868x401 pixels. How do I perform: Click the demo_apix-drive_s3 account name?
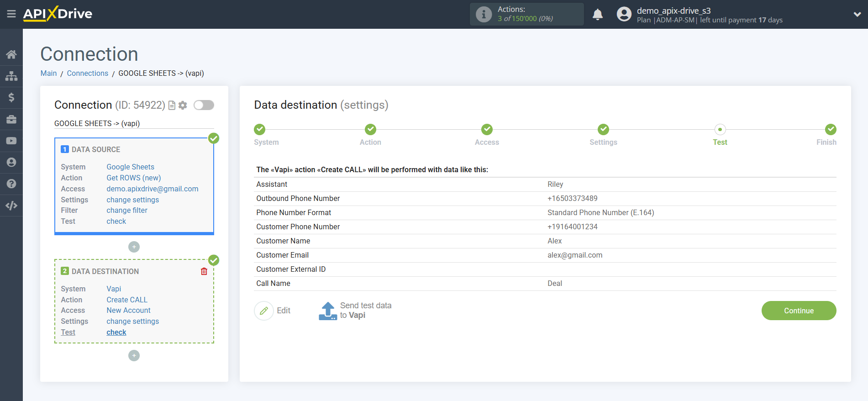(673, 11)
